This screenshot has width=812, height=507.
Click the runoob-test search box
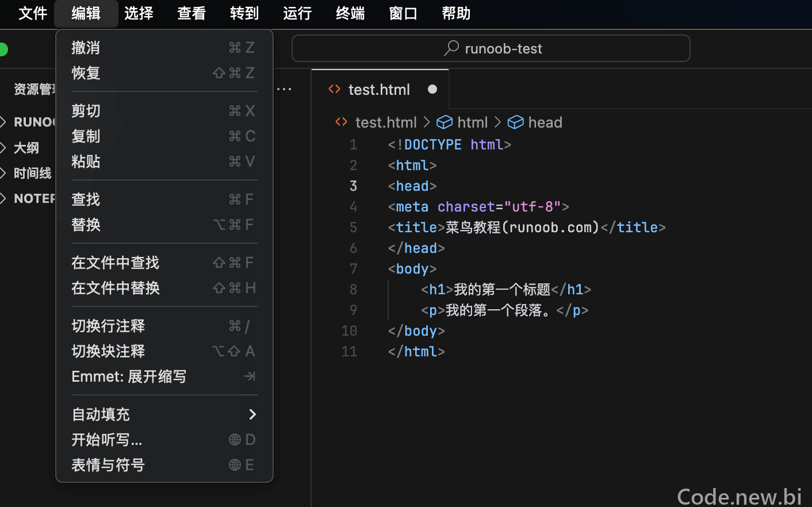click(491, 48)
